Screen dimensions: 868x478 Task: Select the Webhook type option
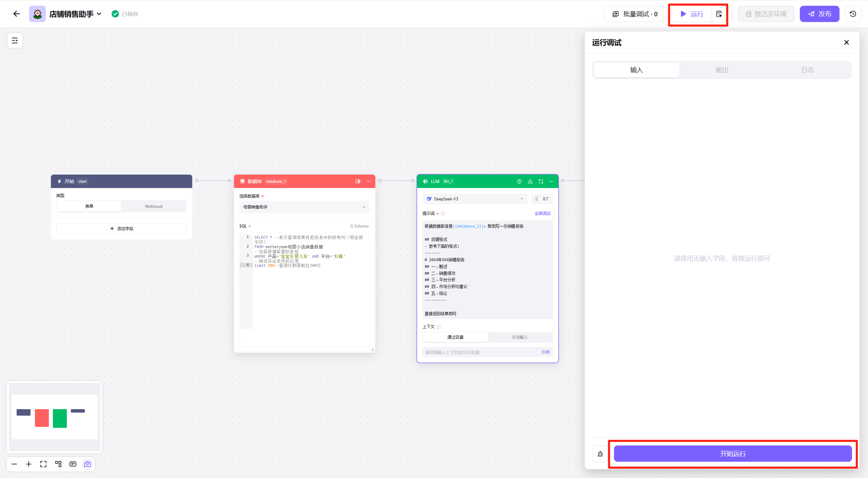point(154,206)
